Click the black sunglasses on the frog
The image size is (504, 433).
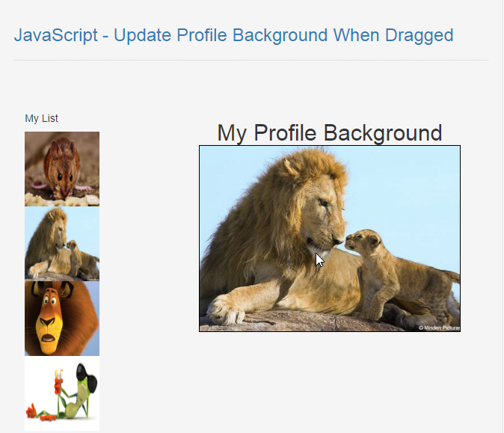pos(86,376)
